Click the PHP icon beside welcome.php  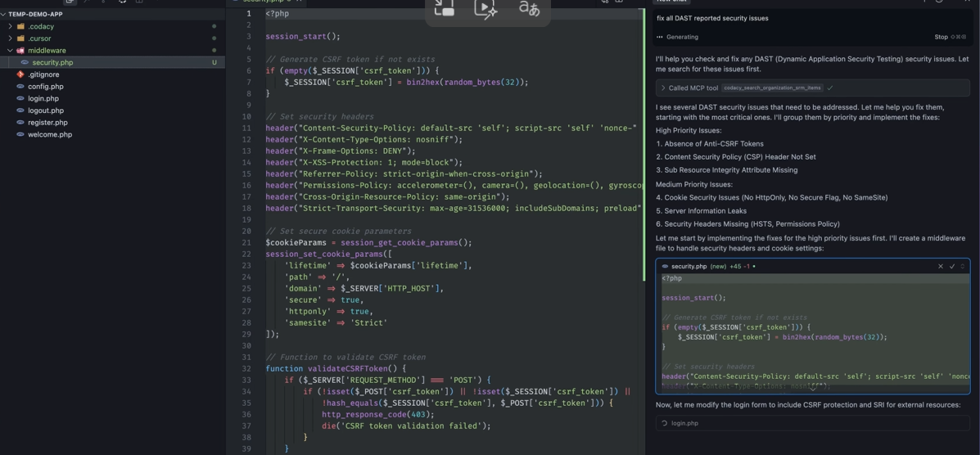[x=20, y=134]
